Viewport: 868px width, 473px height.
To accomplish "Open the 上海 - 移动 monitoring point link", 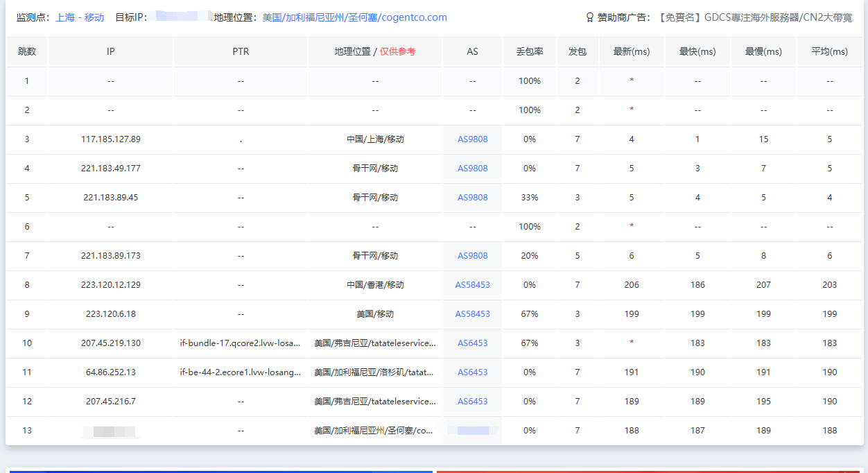I will point(80,17).
